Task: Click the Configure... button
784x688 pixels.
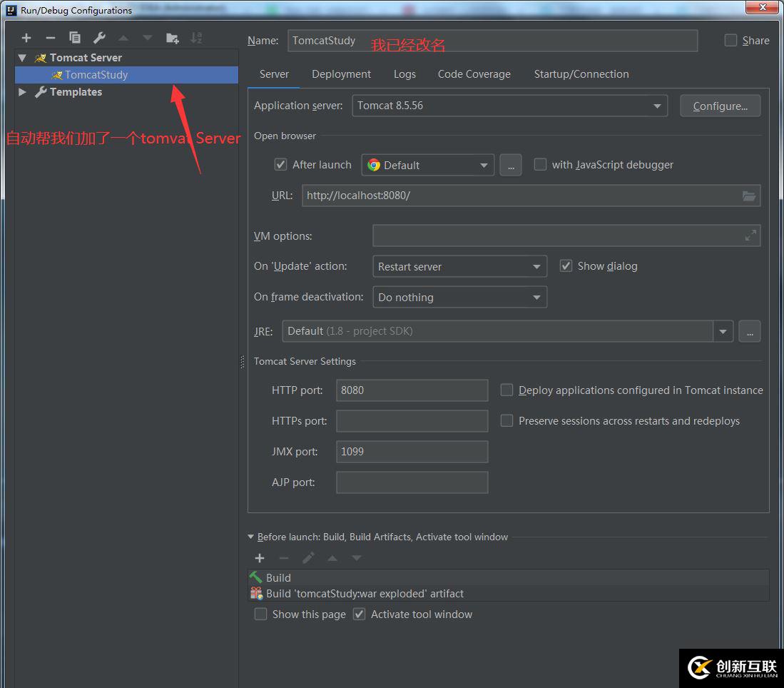Action: pyautogui.click(x=720, y=106)
